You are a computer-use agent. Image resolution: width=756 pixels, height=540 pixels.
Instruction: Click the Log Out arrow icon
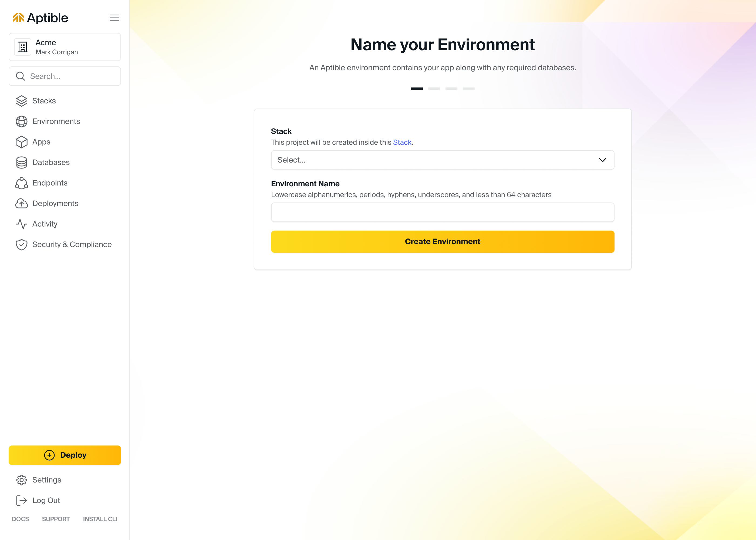(x=22, y=500)
